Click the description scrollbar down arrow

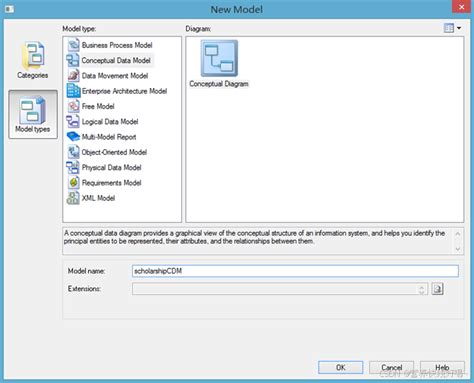click(458, 249)
